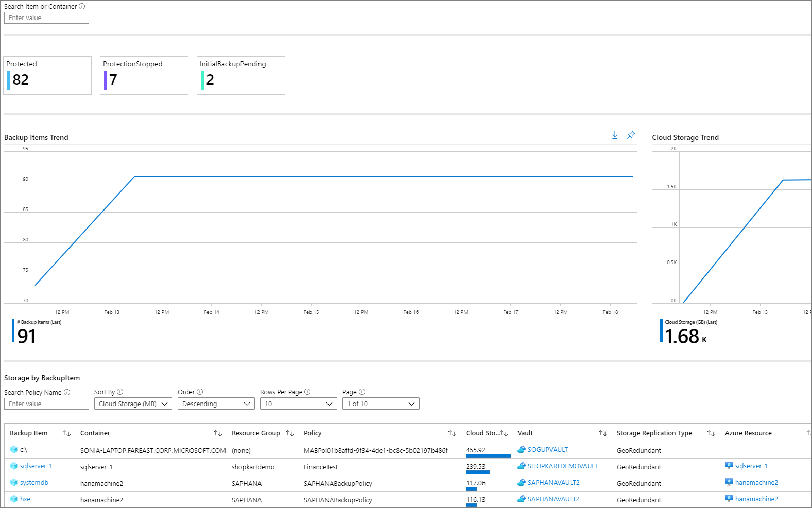Open the Rows Per Page dropdown
Viewport: 812px width, 508px height.
(298, 404)
